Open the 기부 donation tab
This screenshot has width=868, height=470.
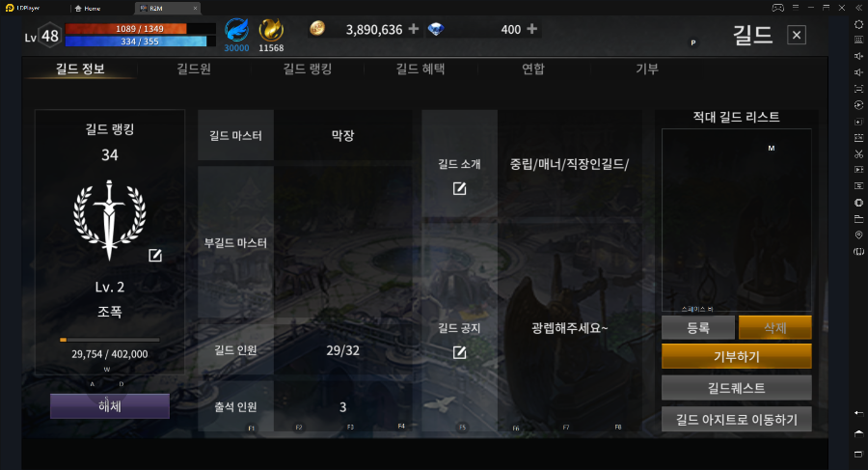point(646,69)
